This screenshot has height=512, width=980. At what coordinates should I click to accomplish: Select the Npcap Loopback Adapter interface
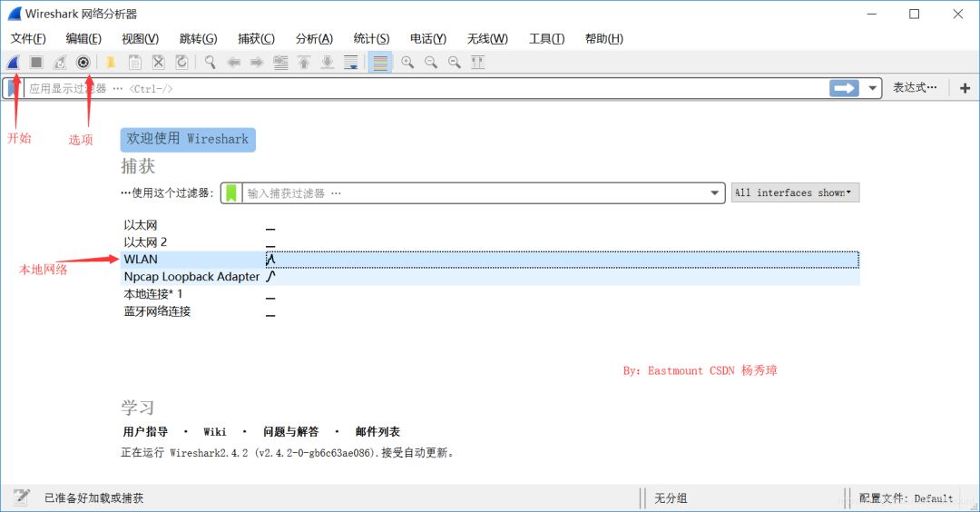point(490,276)
